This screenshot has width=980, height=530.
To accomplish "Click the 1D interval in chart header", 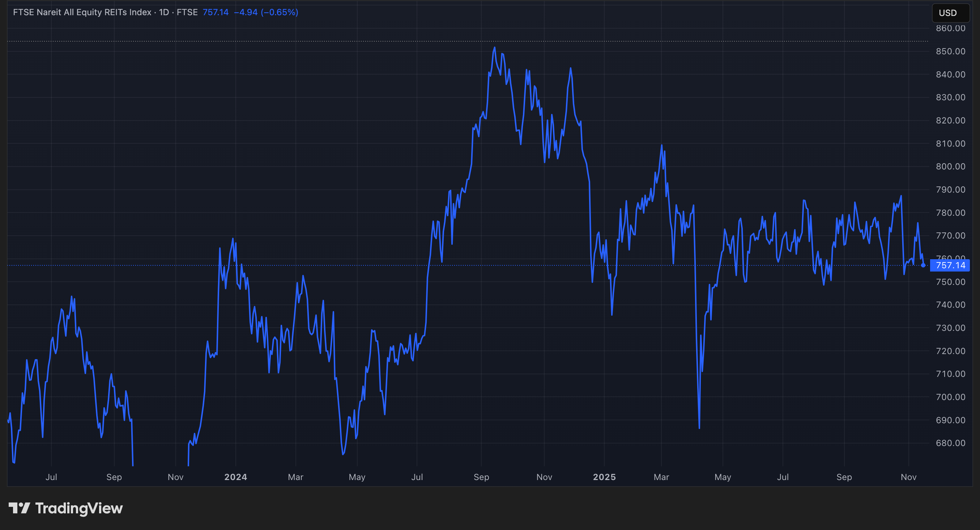I will click(163, 12).
